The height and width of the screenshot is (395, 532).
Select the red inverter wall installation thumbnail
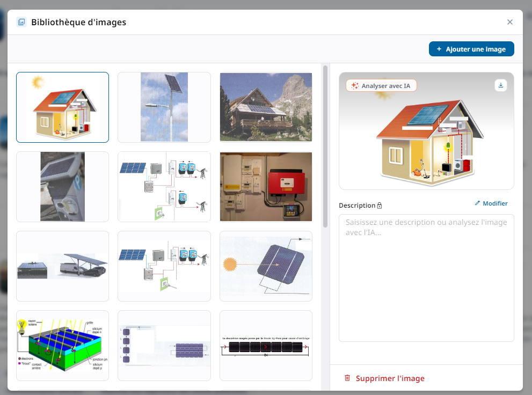[266, 187]
